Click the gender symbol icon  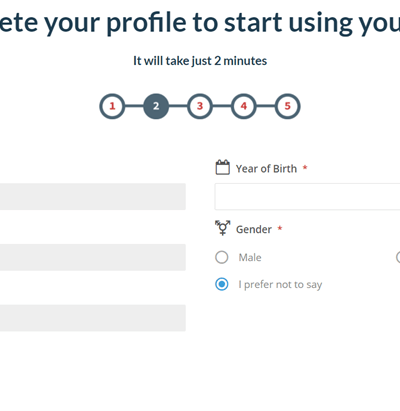[222, 228]
